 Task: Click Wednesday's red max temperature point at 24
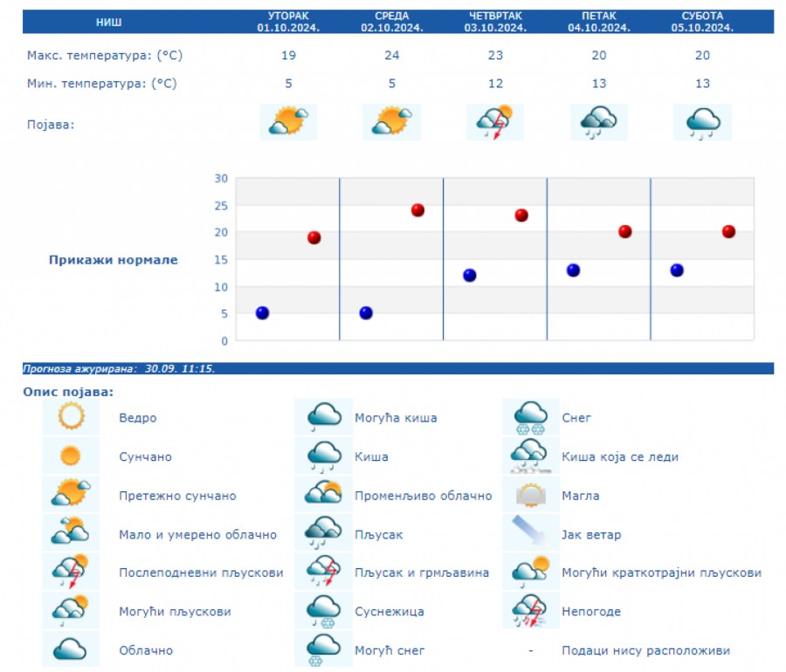coord(417,210)
